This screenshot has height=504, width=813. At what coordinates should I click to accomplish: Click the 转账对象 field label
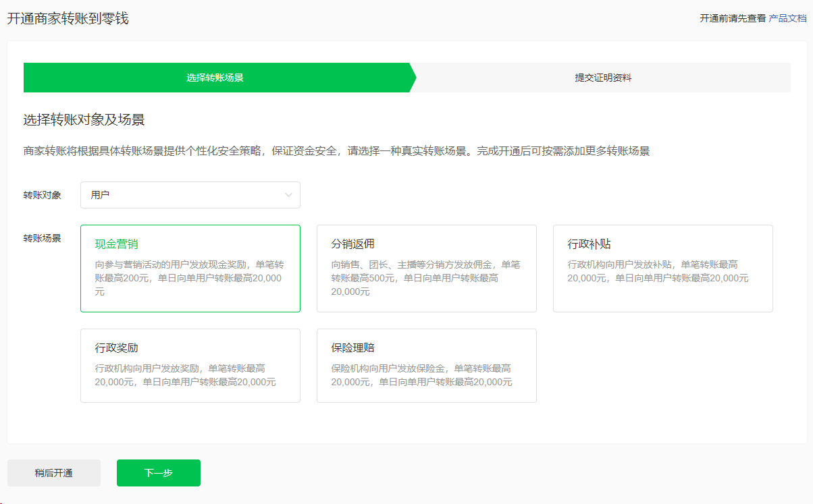[x=43, y=195]
